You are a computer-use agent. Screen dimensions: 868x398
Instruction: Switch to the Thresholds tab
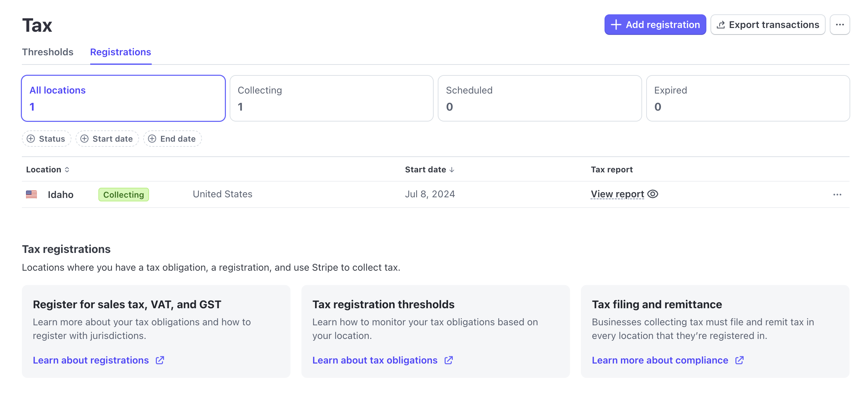pyautogui.click(x=48, y=52)
